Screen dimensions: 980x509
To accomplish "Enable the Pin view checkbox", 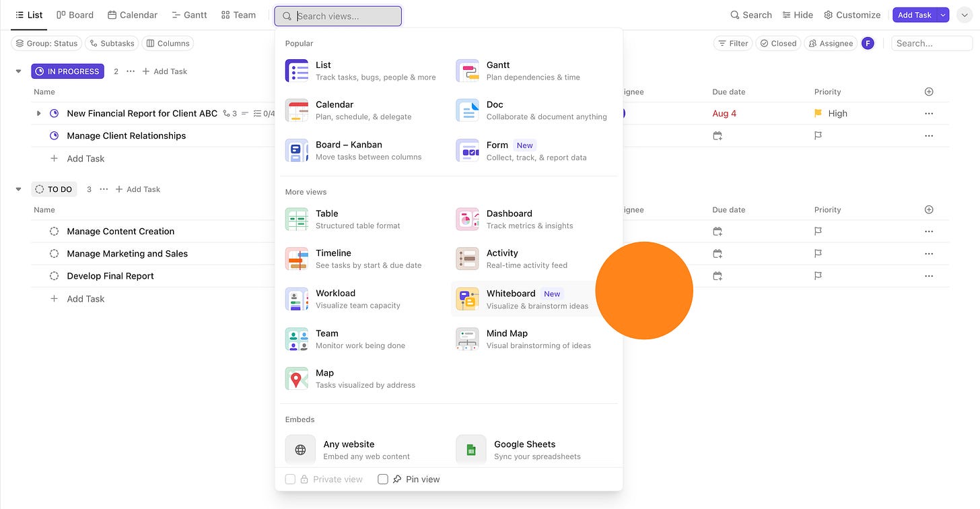I will point(383,479).
